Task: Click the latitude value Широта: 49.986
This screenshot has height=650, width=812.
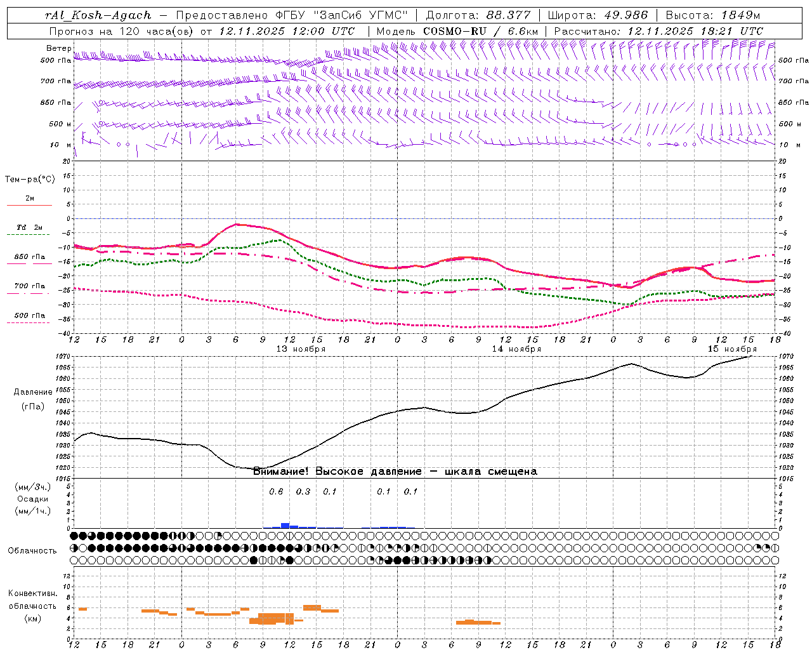Action: click(x=598, y=15)
